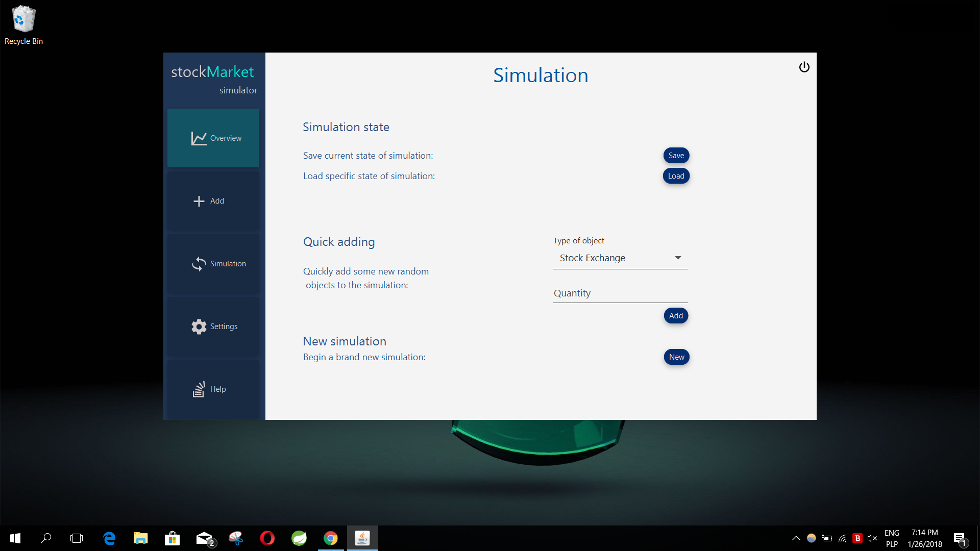This screenshot has width=980, height=551.
Task: Open the Overview chart section
Action: tap(213, 138)
